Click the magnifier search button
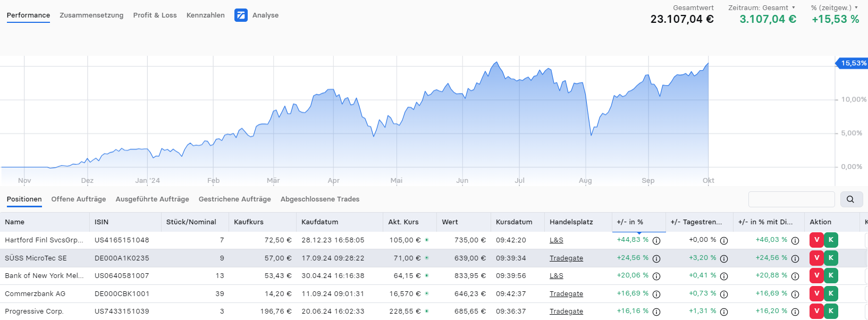 pos(850,199)
